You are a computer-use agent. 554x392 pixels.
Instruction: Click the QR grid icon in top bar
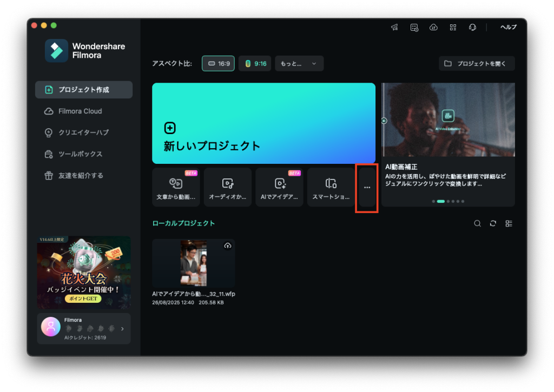tap(453, 28)
